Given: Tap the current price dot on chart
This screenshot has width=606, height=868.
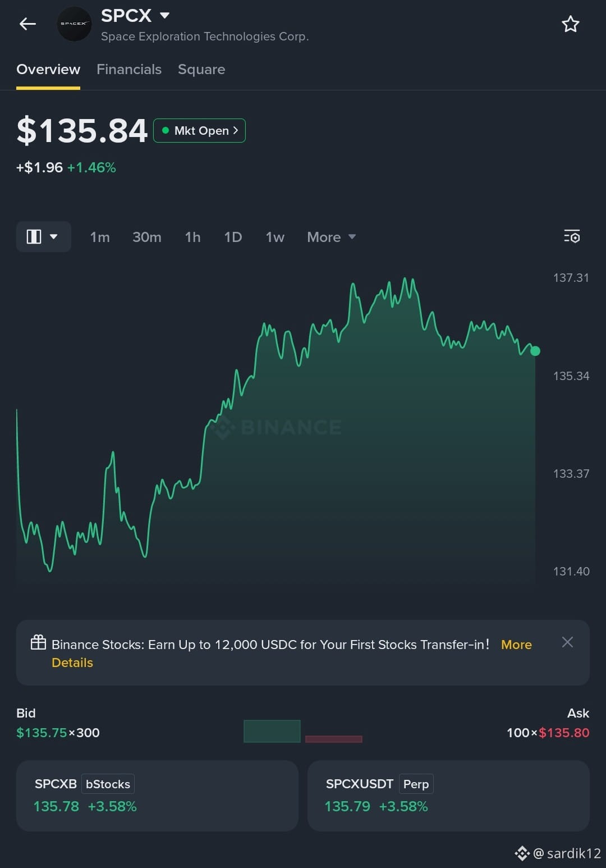Looking at the screenshot, I should 535,351.
